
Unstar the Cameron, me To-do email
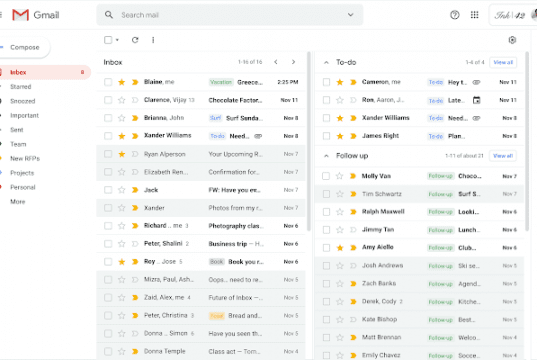click(x=340, y=82)
